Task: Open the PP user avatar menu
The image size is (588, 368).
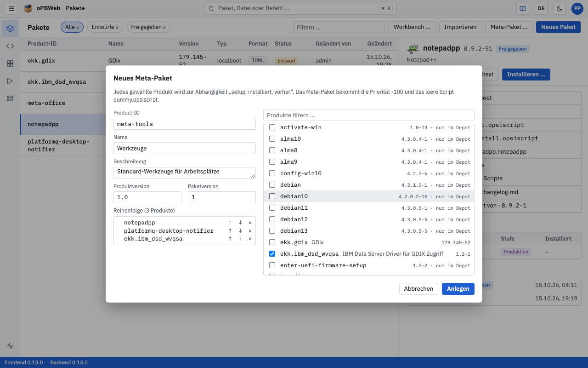Action: click(x=577, y=8)
